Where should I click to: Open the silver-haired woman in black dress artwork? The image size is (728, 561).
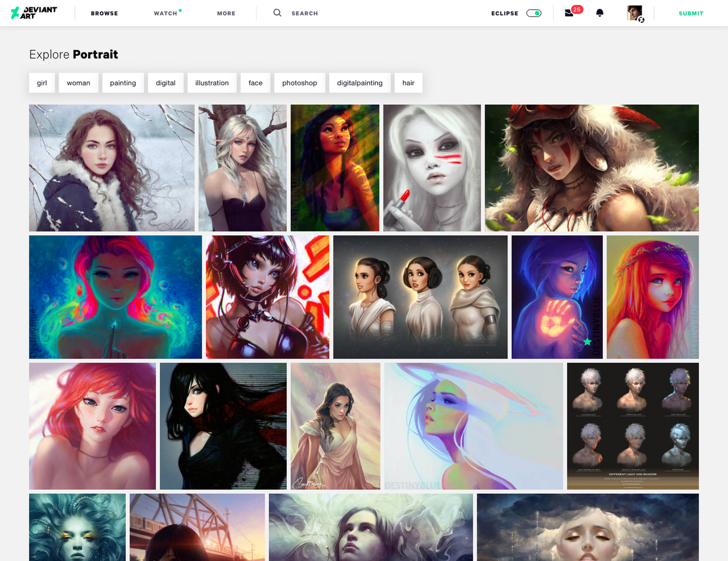pyautogui.click(x=242, y=168)
